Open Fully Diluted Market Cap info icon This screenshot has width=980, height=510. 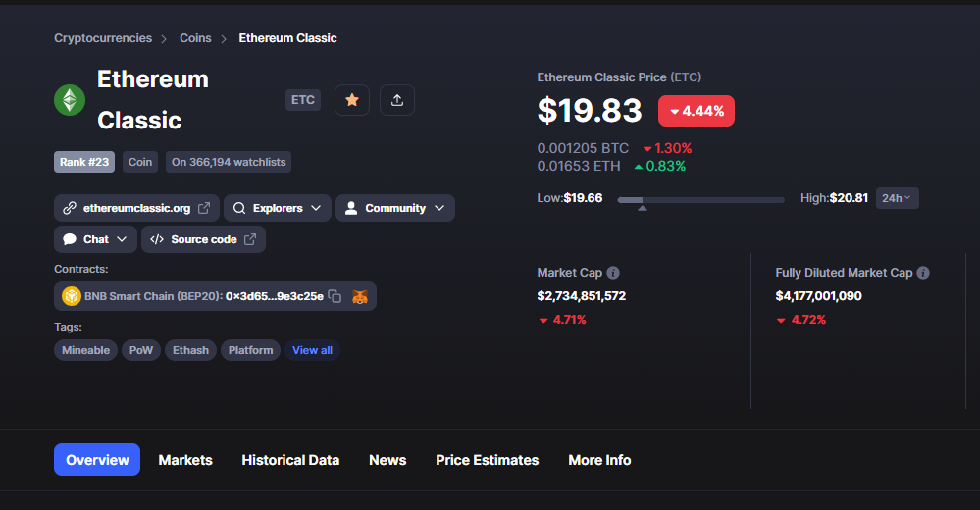click(x=923, y=273)
